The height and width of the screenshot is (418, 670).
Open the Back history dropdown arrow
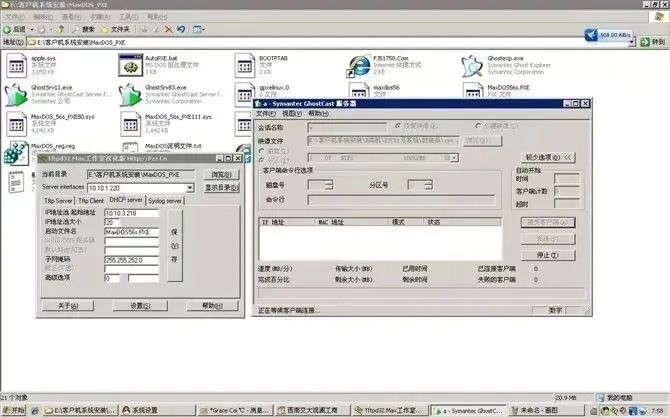(x=32, y=29)
